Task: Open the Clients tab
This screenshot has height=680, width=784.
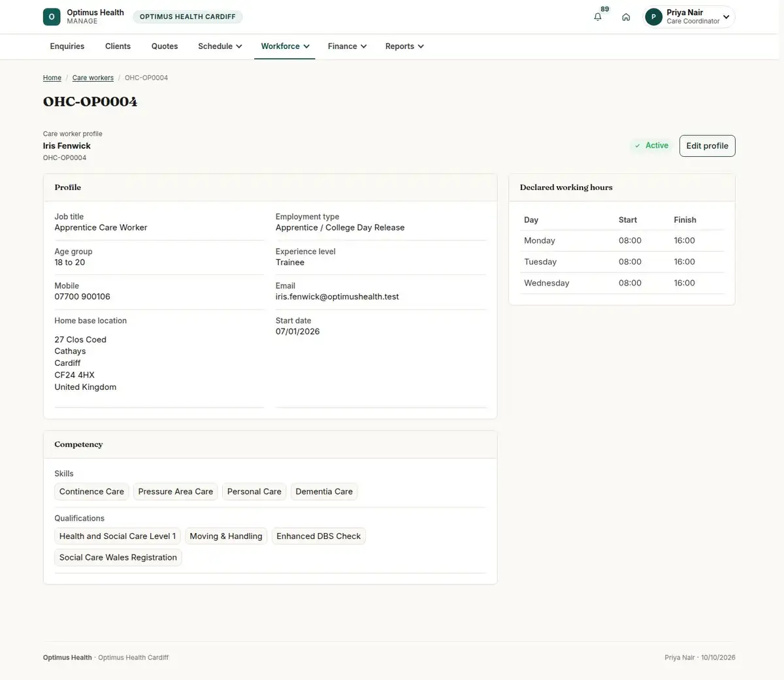Action: tap(118, 46)
